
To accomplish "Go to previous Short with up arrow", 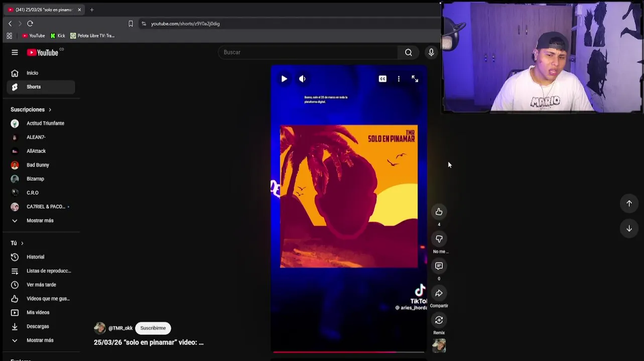I will (x=629, y=203).
